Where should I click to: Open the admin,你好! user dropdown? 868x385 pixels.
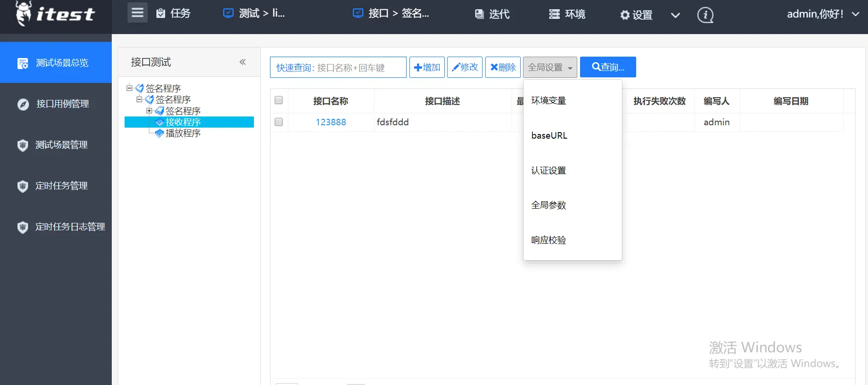point(823,14)
